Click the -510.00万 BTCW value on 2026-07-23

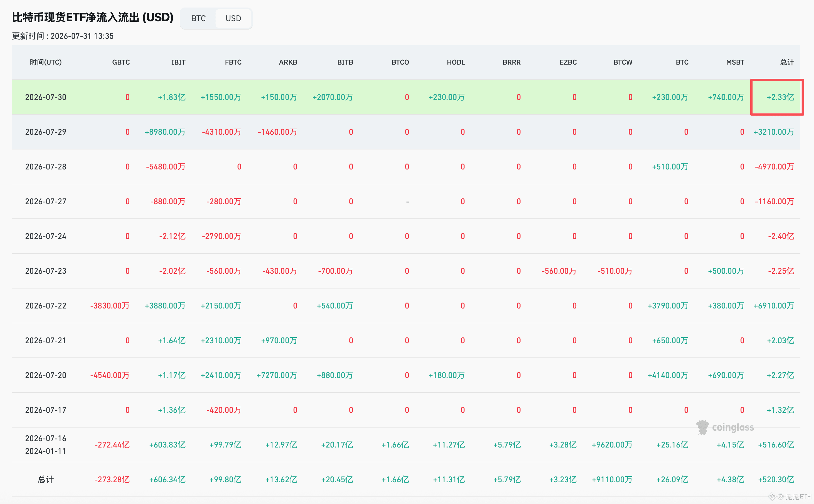tap(615, 271)
